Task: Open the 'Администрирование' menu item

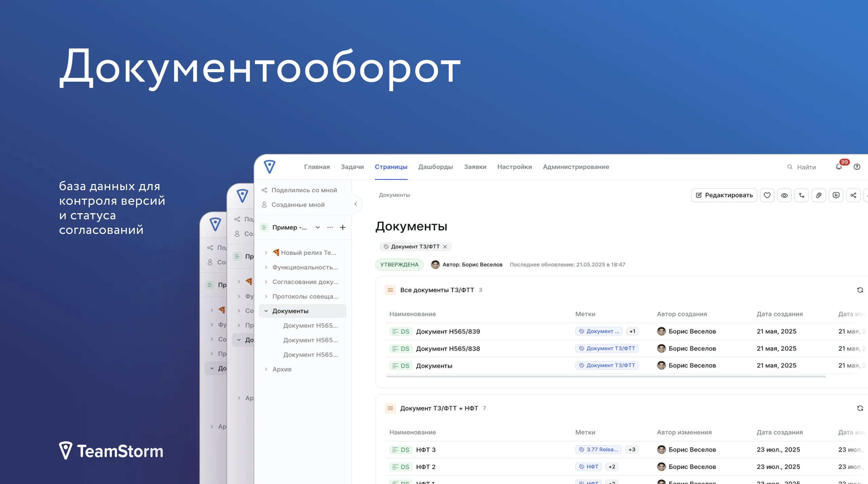Action: coord(576,167)
